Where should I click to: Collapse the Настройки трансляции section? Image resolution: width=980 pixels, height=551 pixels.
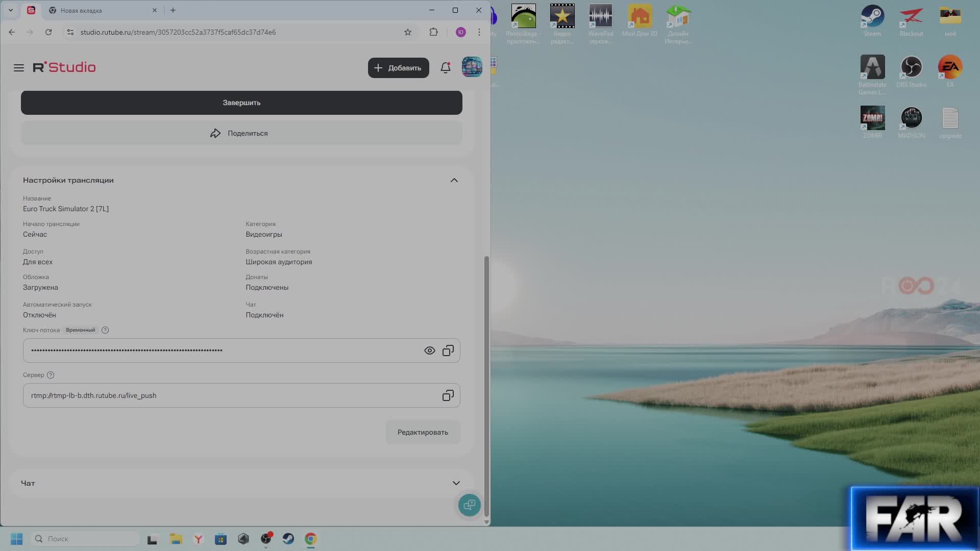454,180
